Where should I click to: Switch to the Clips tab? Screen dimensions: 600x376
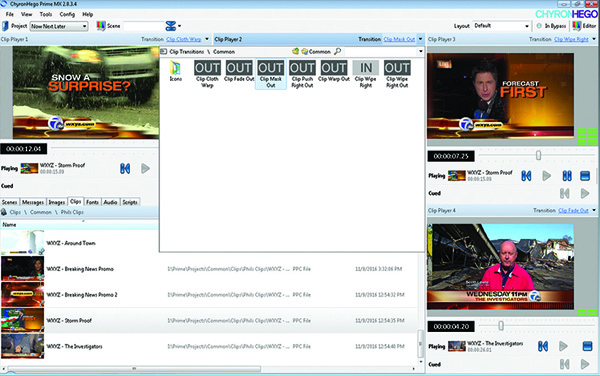click(x=76, y=201)
